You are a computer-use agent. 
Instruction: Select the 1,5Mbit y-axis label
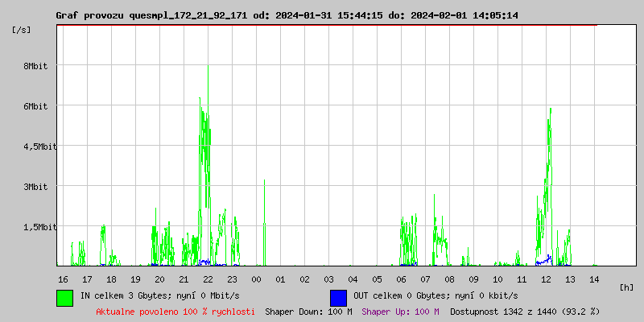coord(38,227)
